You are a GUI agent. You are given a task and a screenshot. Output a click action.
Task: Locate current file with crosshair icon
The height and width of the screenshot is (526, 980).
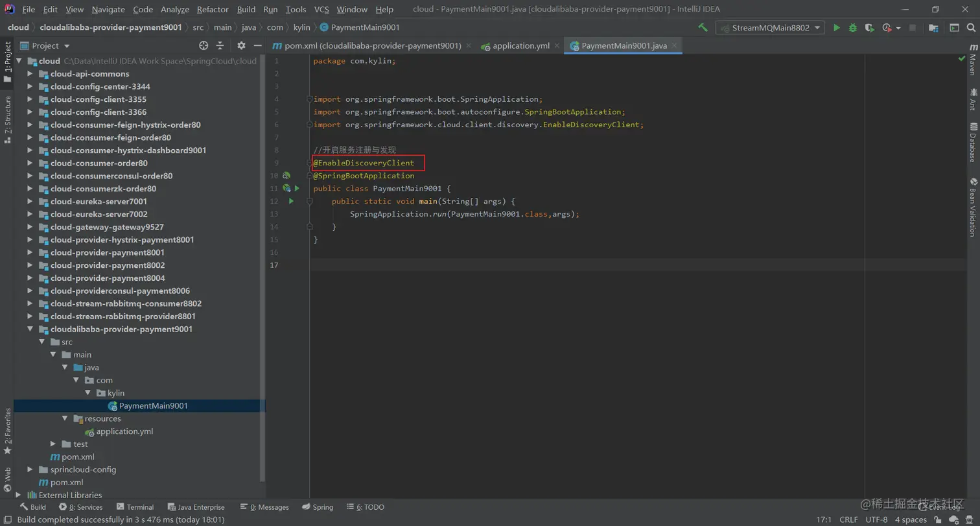click(204, 45)
